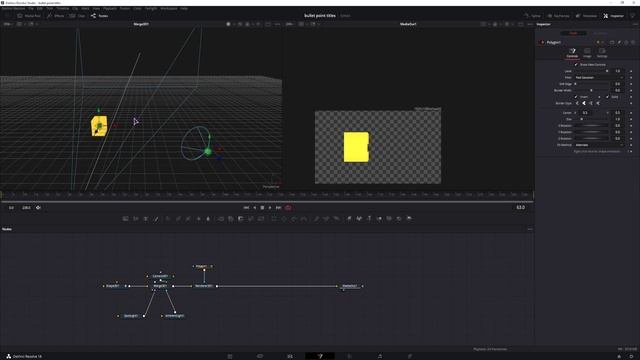
Task: Open the Keyframes editor panel
Action: (x=558, y=16)
